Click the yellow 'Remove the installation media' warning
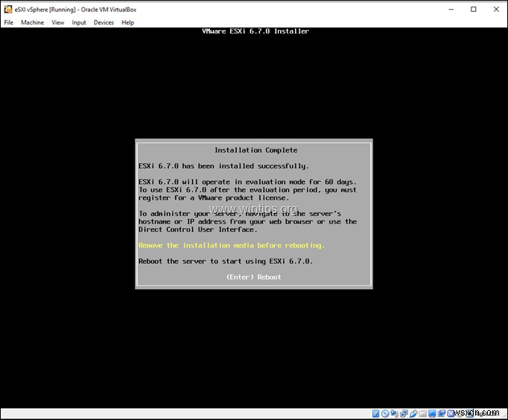The image size is (508, 420). tap(232, 245)
